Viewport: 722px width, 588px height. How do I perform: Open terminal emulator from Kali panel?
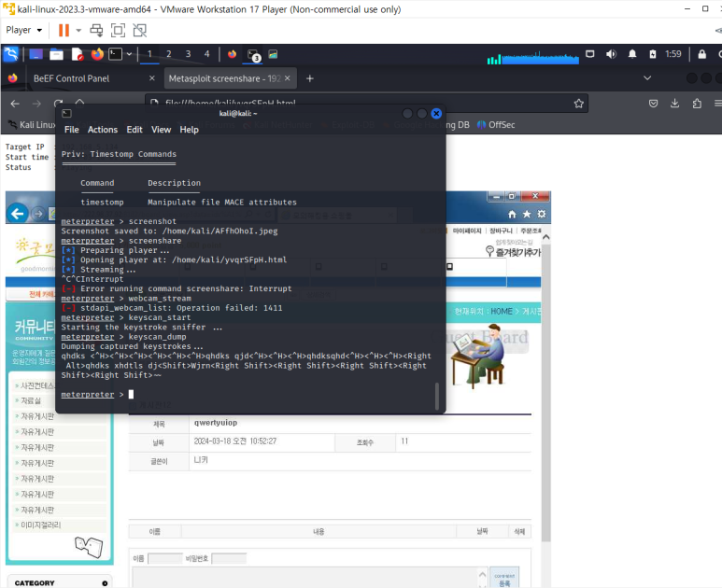tap(115, 54)
